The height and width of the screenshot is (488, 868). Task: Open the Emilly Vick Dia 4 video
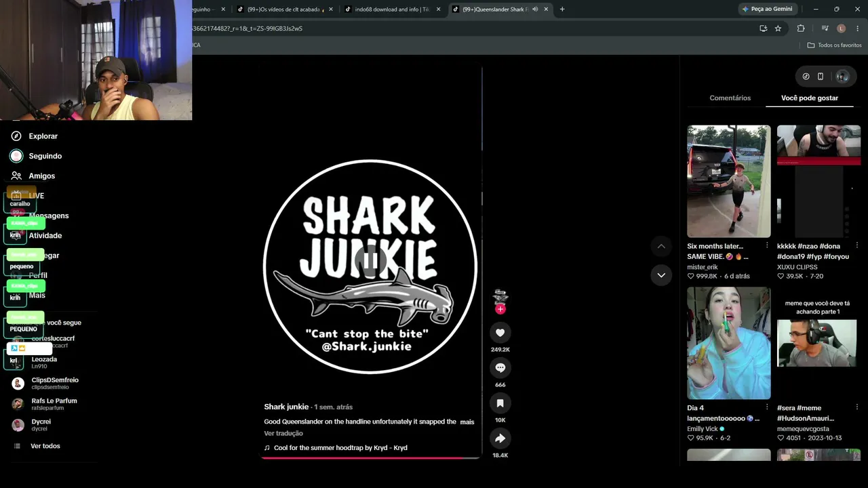pyautogui.click(x=729, y=343)
